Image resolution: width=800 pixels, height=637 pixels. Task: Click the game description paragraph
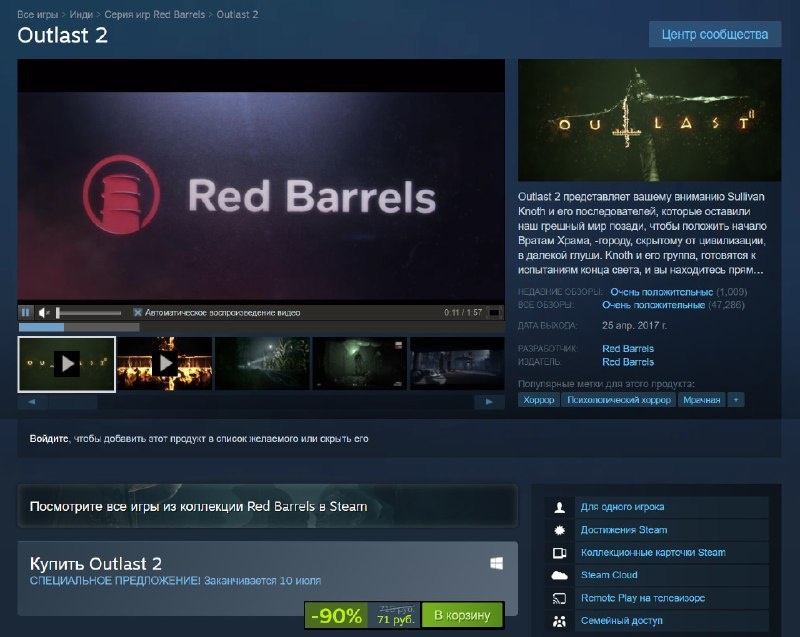[642, 233]
